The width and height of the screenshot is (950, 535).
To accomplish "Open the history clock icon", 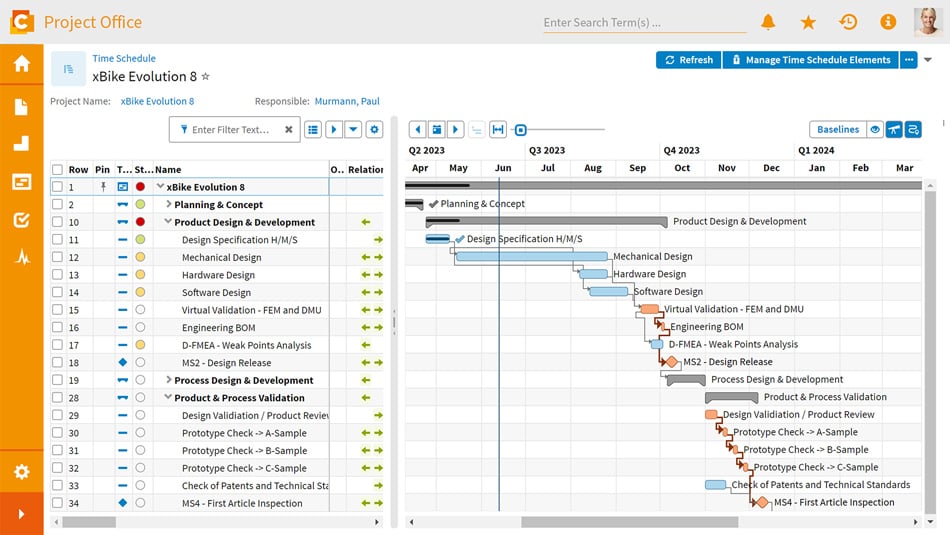I will (x=848, y=22).
